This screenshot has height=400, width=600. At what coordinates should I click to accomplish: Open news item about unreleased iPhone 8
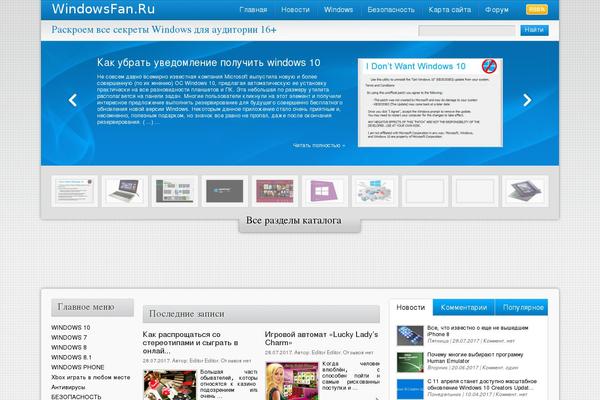point(478,331)
